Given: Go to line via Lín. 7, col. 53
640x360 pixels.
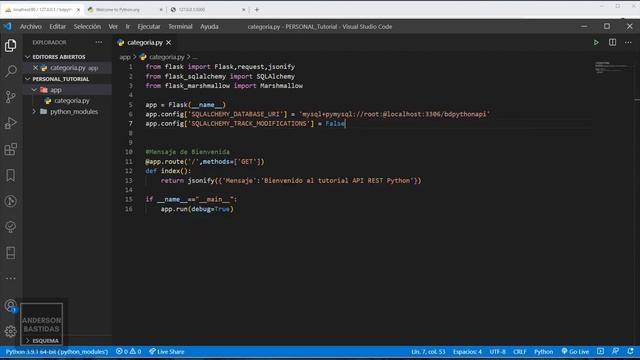Looking at the screenshot, I should click(428, 351).
